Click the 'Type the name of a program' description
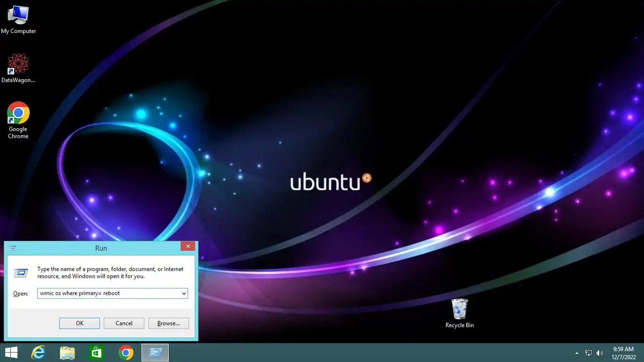 click(110, 272)
